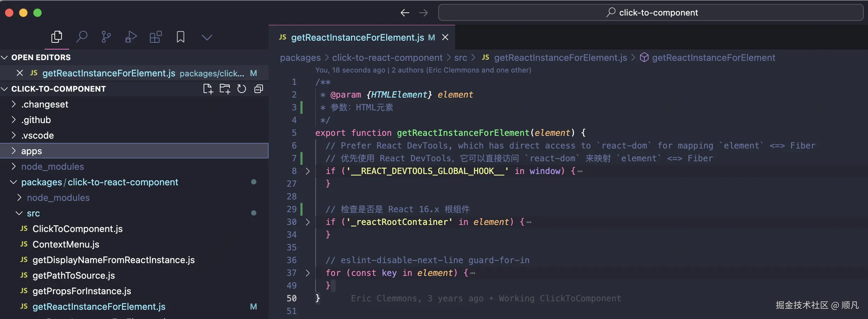Click the '_reactRootContainer' string on line 30
Viewport: 868px width, 319px height.
pos(399,222)
